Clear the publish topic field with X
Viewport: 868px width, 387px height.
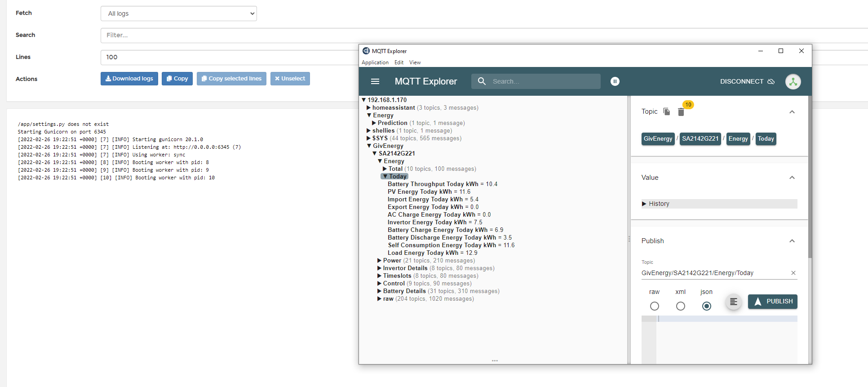point(793,273)
